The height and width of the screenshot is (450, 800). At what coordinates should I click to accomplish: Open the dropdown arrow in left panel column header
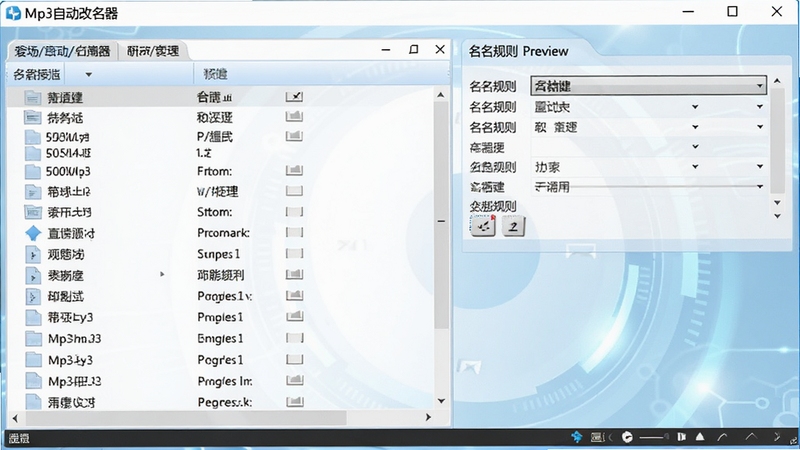coord(88,74)
